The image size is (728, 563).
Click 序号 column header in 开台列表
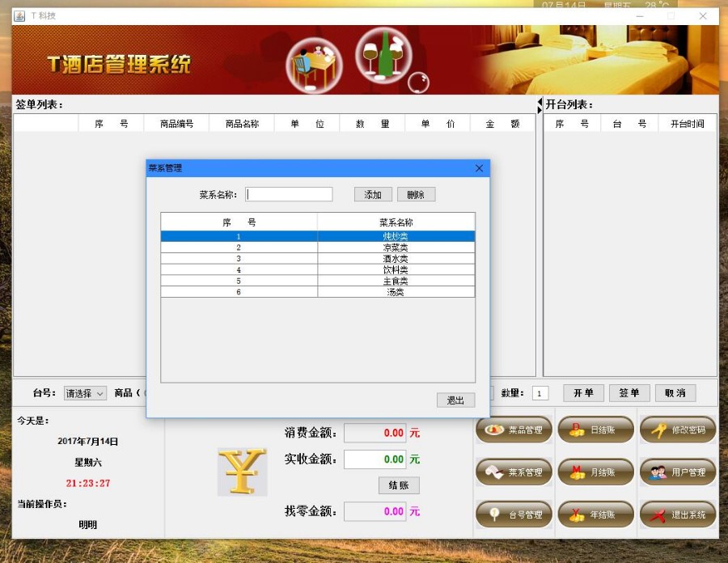[x=572, y=124]
